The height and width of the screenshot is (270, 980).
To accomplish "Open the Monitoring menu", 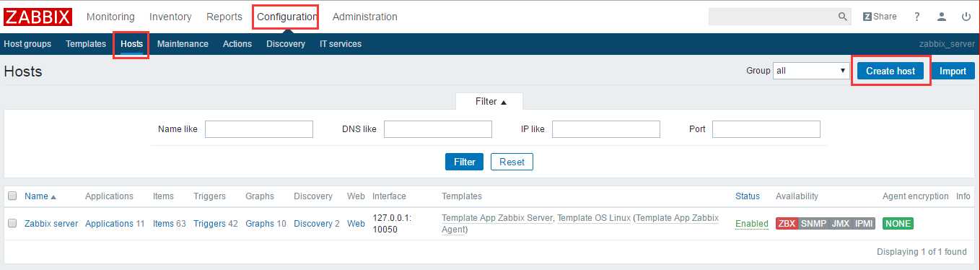I will coord(110,17).
